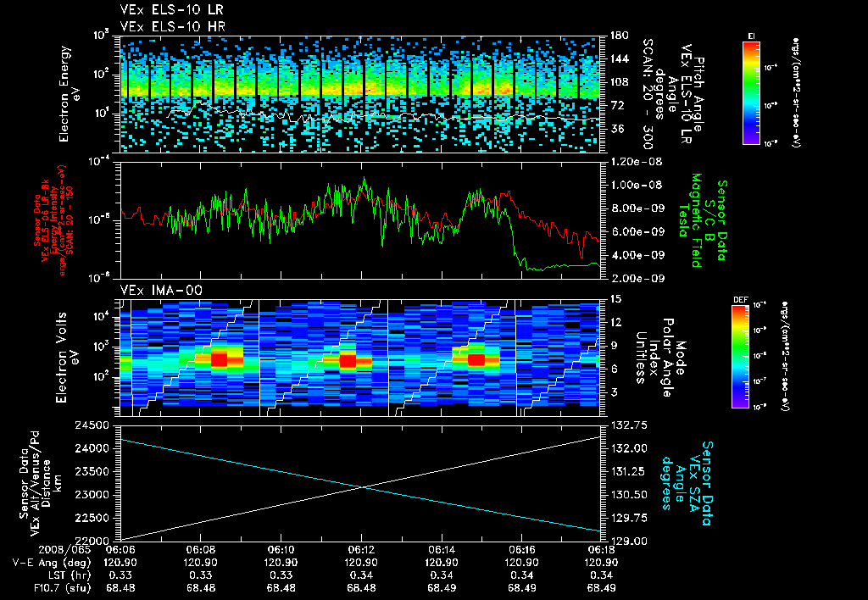Click the 06:08 time tick label
The image size is (868, 600).
click(x=200, y=551)
